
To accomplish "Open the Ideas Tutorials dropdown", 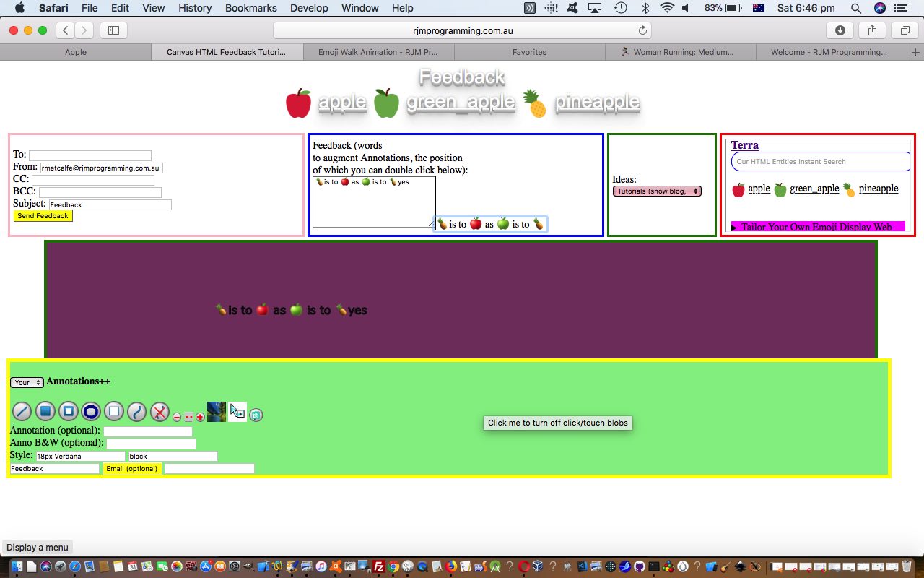I will (x=657, y=191).
